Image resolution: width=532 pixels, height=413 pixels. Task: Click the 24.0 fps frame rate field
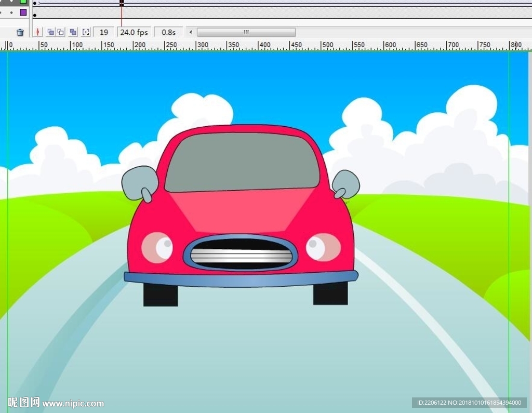tap(134, 32)
